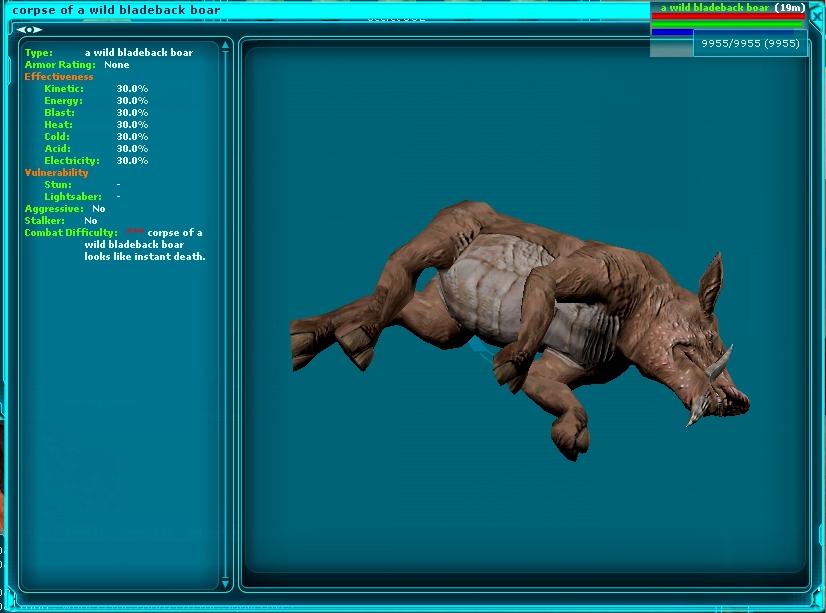826x613 pixels.
Task: Click the Energy '30.0%' value
Action: pos(132,101)
